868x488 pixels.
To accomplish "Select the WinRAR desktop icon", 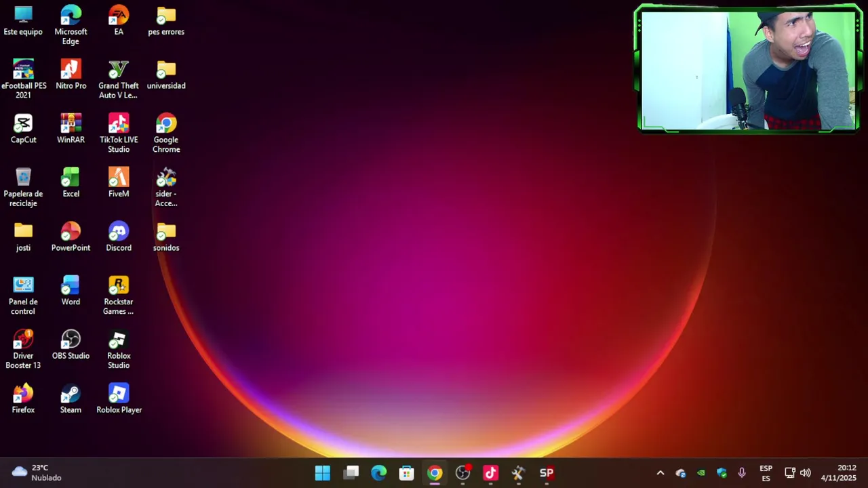I will pos(71,129).
